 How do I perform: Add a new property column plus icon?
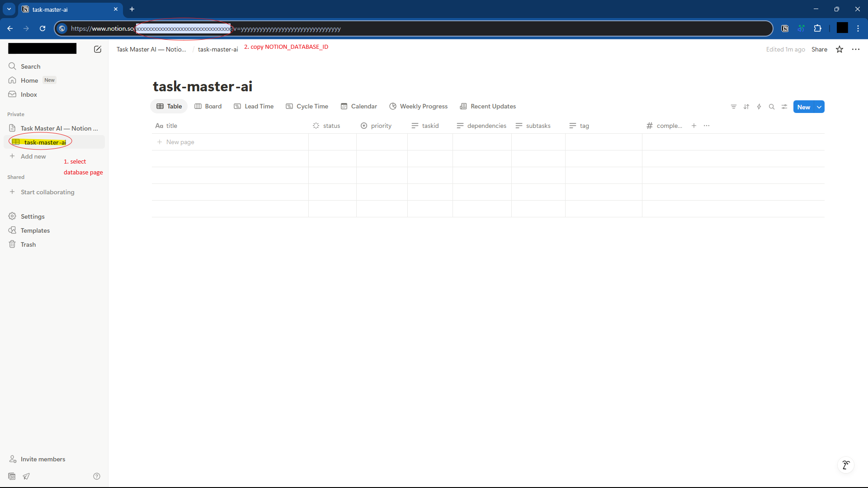click(x=694, y=126)
